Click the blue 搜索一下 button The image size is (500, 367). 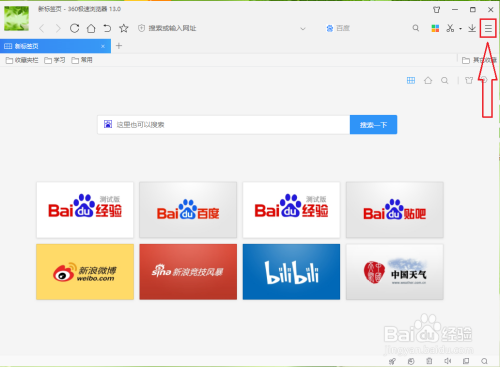pos(373,125)
